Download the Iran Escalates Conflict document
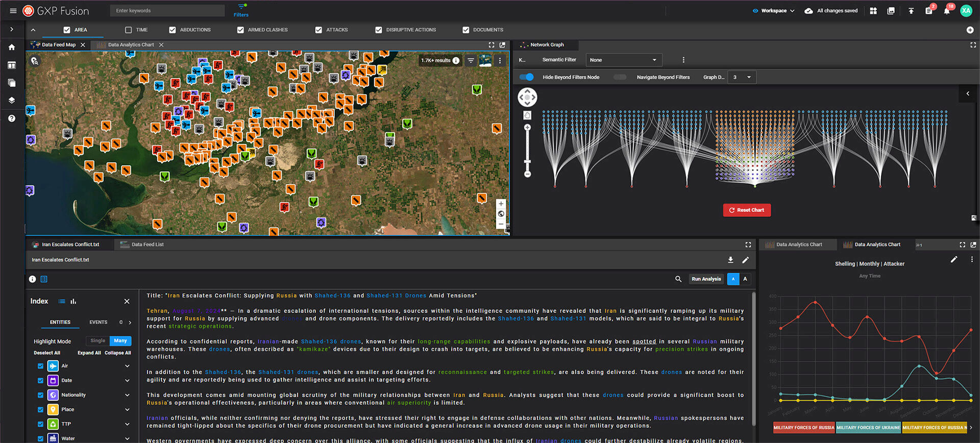Viewport: 980px width, 443px height. point(730,260)
